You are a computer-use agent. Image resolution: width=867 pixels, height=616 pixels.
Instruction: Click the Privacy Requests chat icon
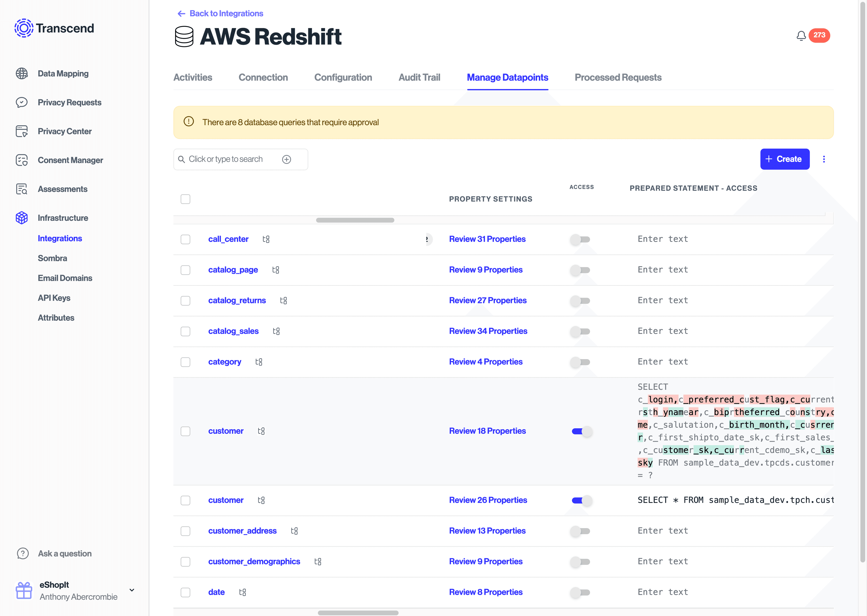[22, 102]
